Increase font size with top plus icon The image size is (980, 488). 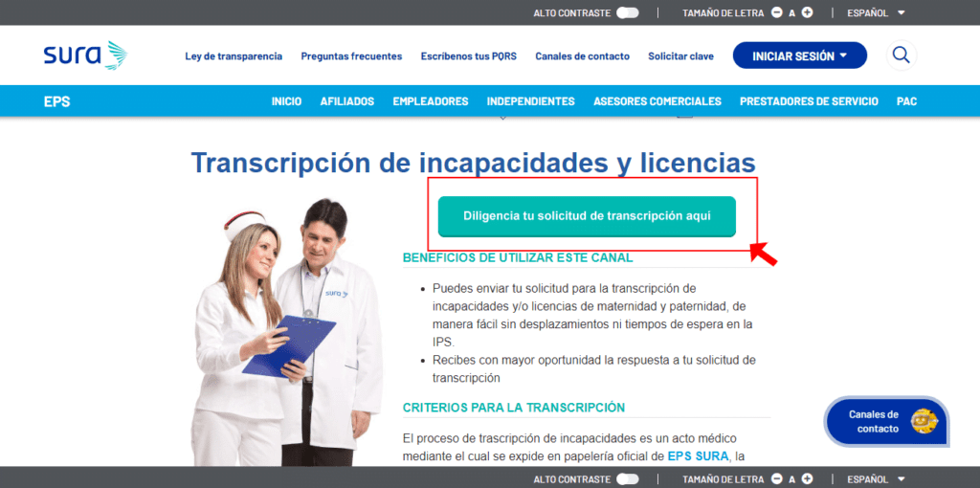click(x=807, y=12)
